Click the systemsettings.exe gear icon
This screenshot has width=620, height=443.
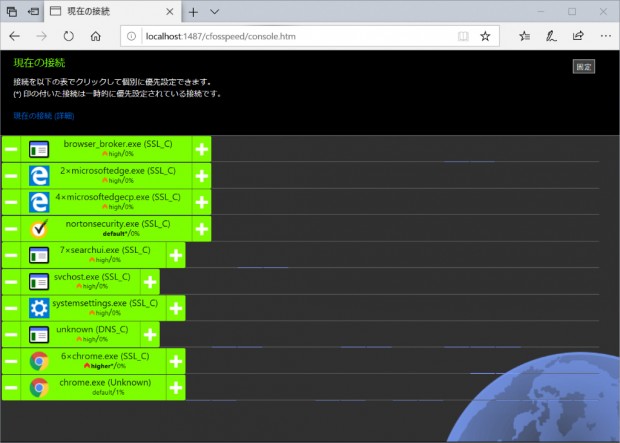point(39,308)
